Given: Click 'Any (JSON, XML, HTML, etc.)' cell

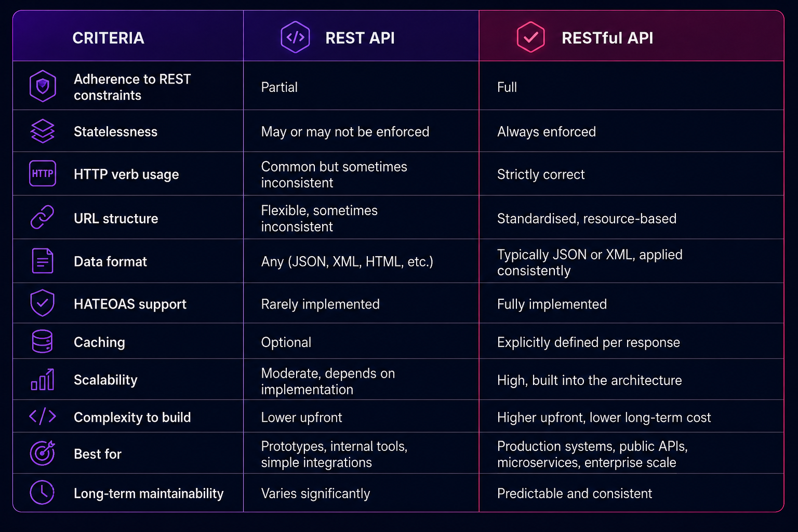Looking at the screenshot, I should [347, 262].
